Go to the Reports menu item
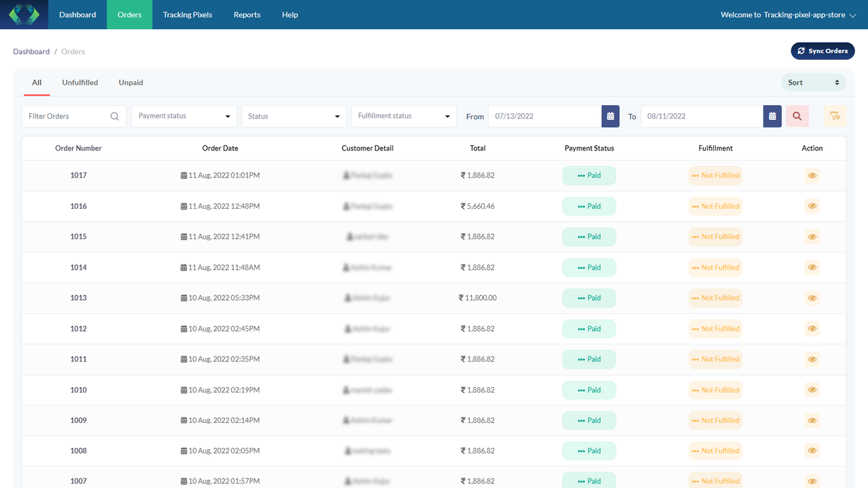Image resolution: width=868 pixels, height=488 pixels. (x=247, y=14)
